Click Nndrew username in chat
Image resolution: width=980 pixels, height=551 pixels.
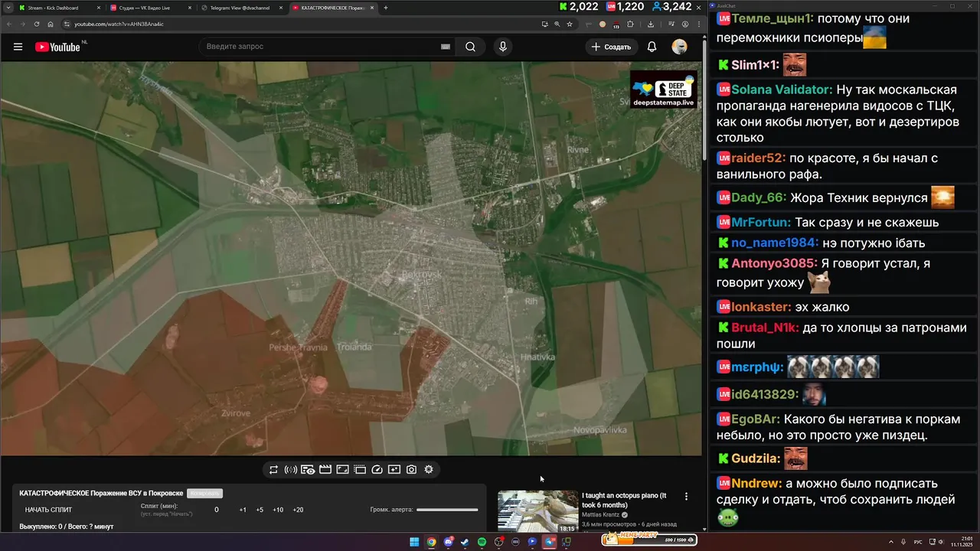click(x=756, y=484)
